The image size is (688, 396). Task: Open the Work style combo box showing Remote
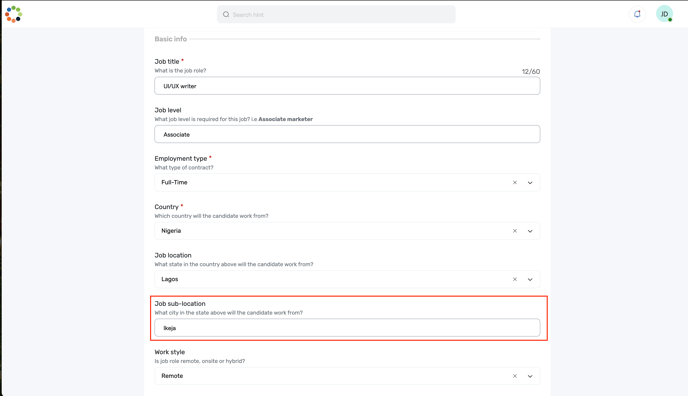pos(347,376)
